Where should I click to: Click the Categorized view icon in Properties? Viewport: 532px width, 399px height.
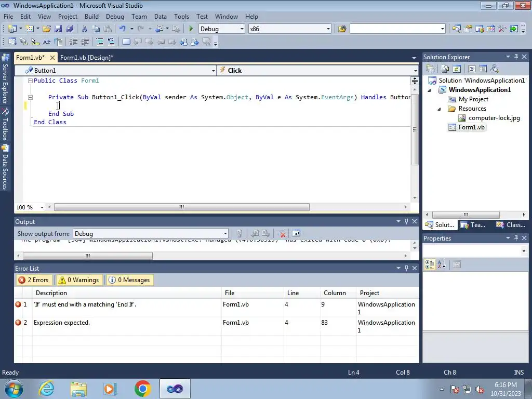(x=430, y=264)
